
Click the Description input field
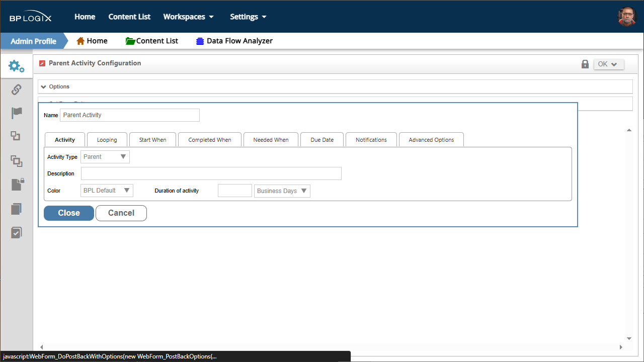[x=211, y=173]
